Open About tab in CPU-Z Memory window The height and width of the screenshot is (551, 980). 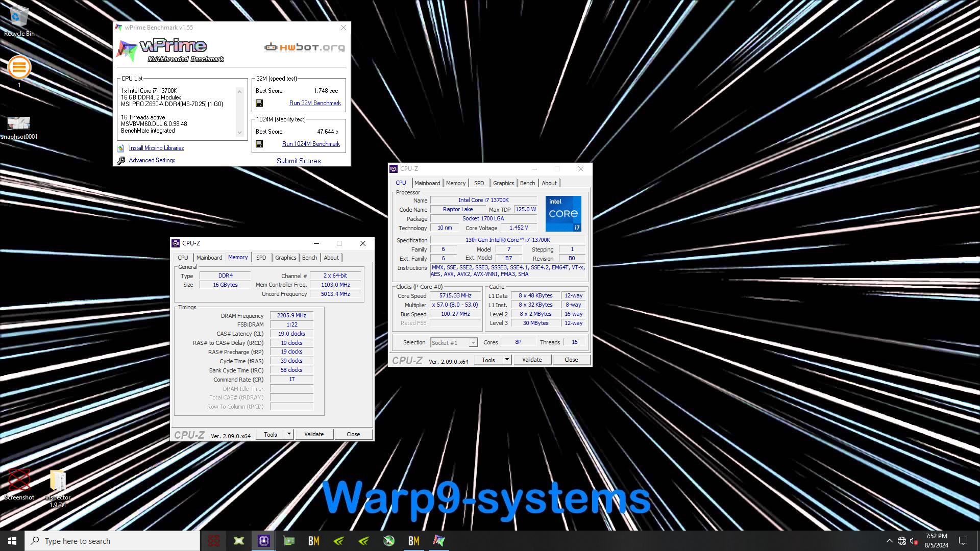click(331, 258)
